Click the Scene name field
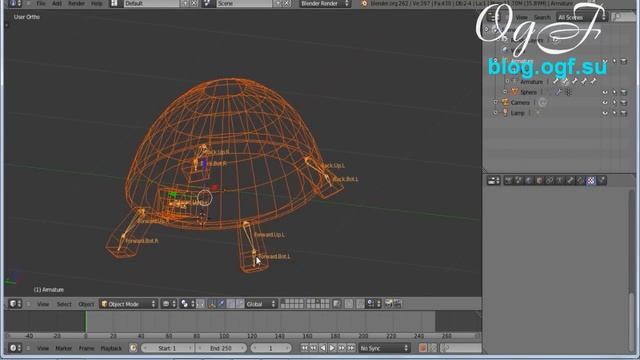Screen dimensions: 640x360 (x=243, y=3)
